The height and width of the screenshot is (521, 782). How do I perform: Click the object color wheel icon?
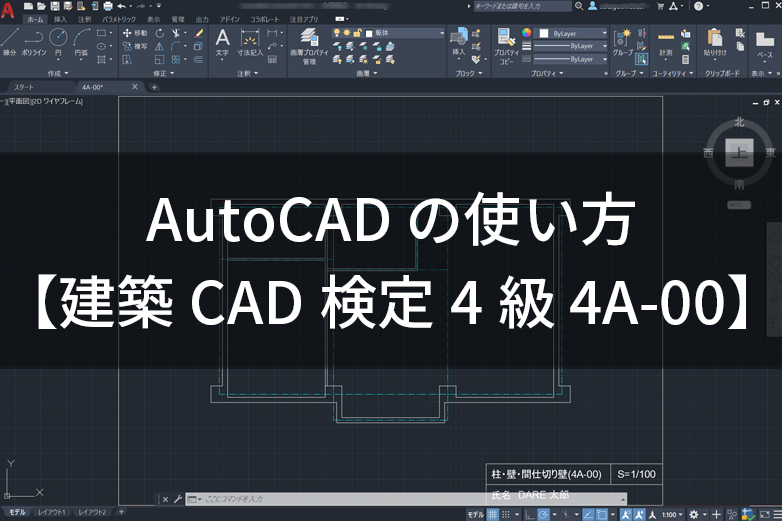click(x=526, y=33)
